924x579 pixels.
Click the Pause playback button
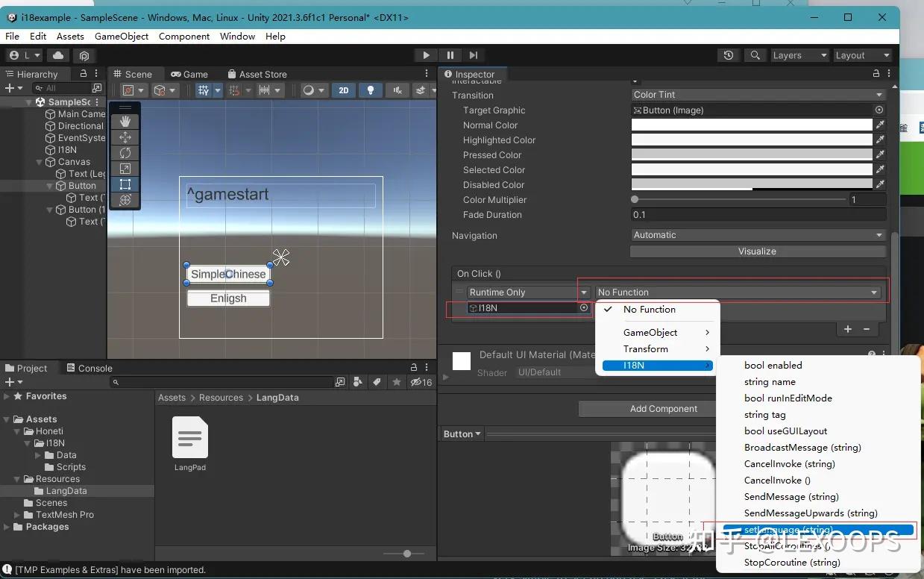(x=450, y=55)
